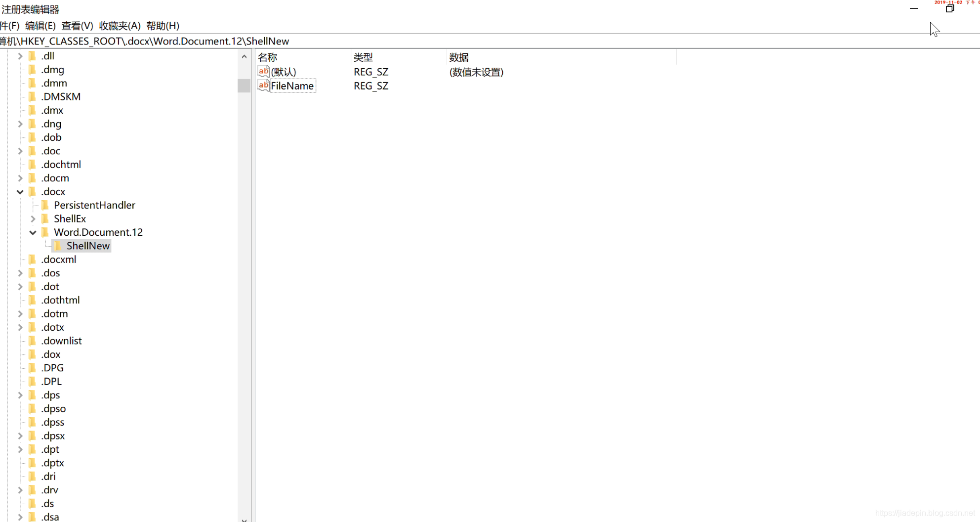Click the (数值未设置) data cell
This screenshot has width=980, height=522.
click(476, 72)
